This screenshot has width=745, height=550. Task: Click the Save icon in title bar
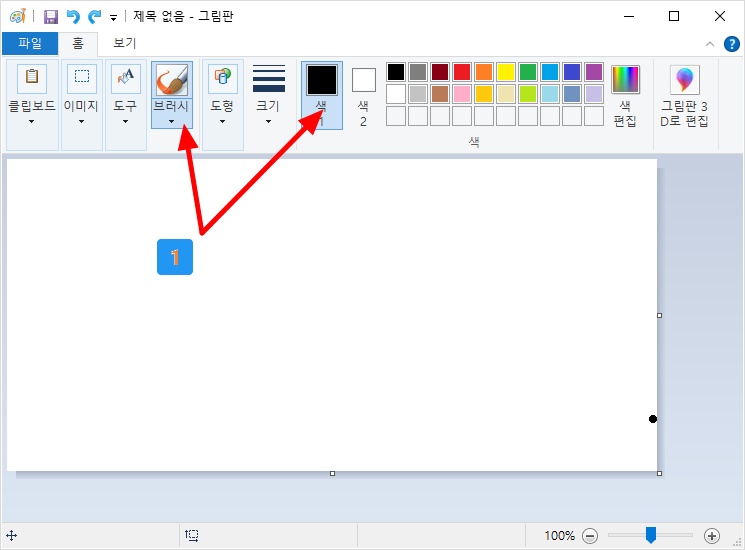[x=50, y=17]
